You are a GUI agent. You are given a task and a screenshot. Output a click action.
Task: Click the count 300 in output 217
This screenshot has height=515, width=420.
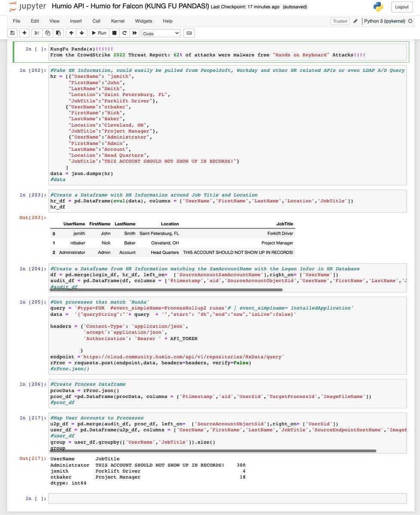pyautogui.click(x=241, y=465)
